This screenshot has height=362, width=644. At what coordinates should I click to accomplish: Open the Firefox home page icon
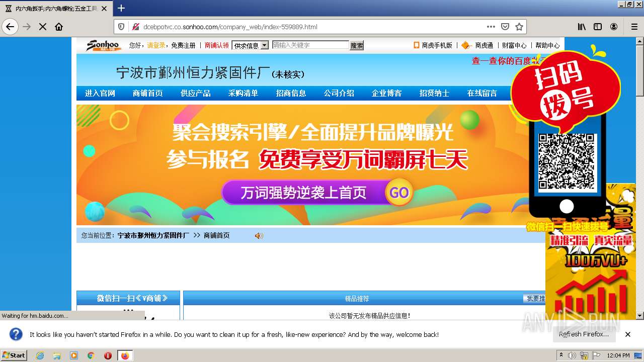tap(59, 27)
